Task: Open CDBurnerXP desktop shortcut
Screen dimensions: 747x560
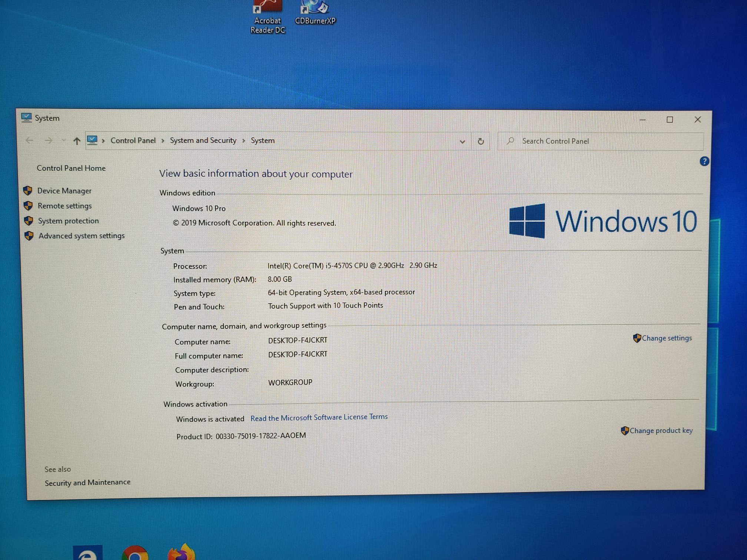Action: [x=315, y=13]
